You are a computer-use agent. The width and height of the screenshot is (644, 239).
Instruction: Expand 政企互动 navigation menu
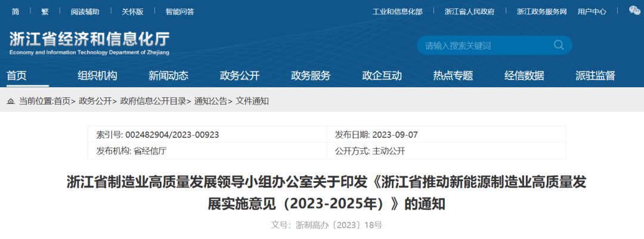382,76
